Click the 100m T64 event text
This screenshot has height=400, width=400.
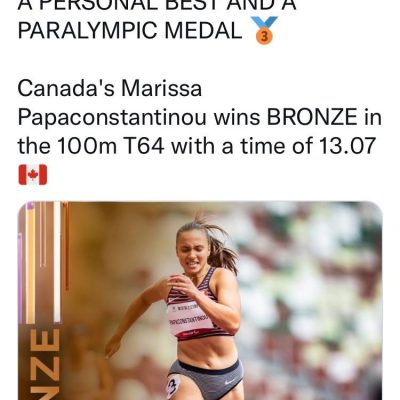tap(111, 145)
